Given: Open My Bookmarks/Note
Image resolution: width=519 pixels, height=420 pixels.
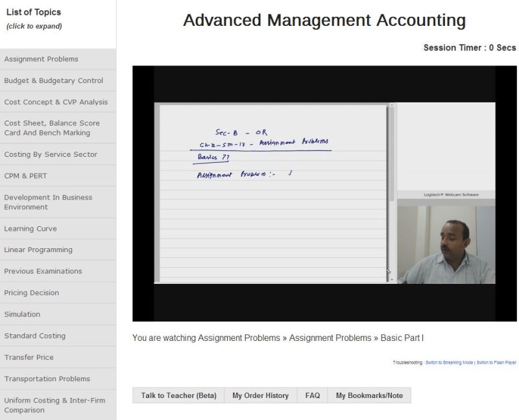Looking at the screenshot, I should coord(369,395).
